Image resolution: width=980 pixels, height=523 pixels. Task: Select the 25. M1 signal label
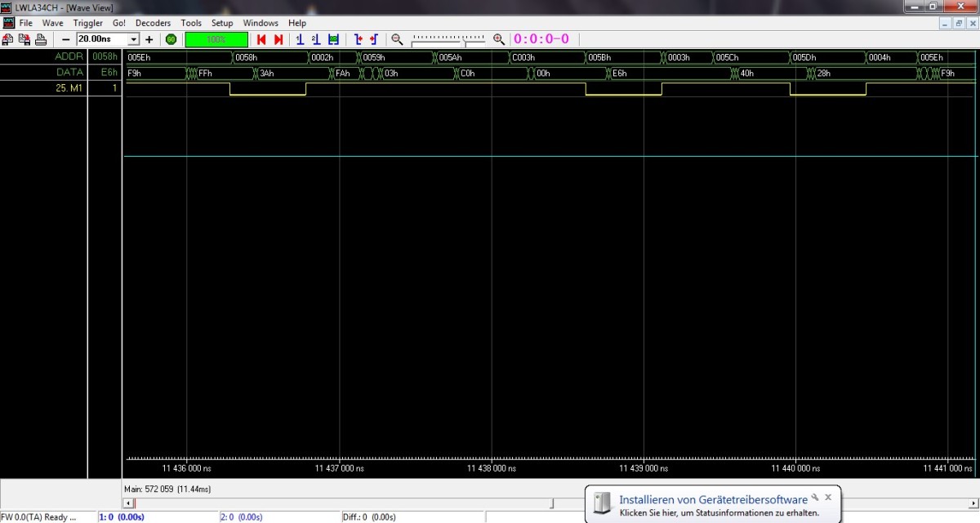[44, 87]
